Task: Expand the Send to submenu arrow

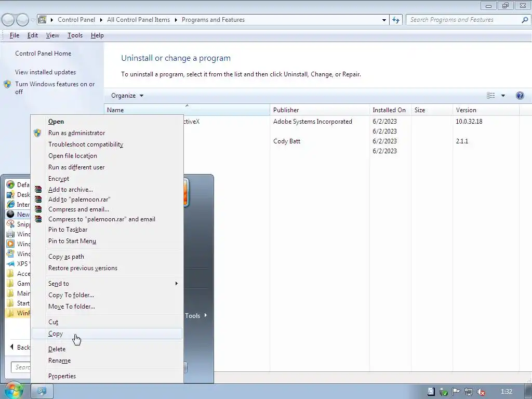Action: [177, 283]
